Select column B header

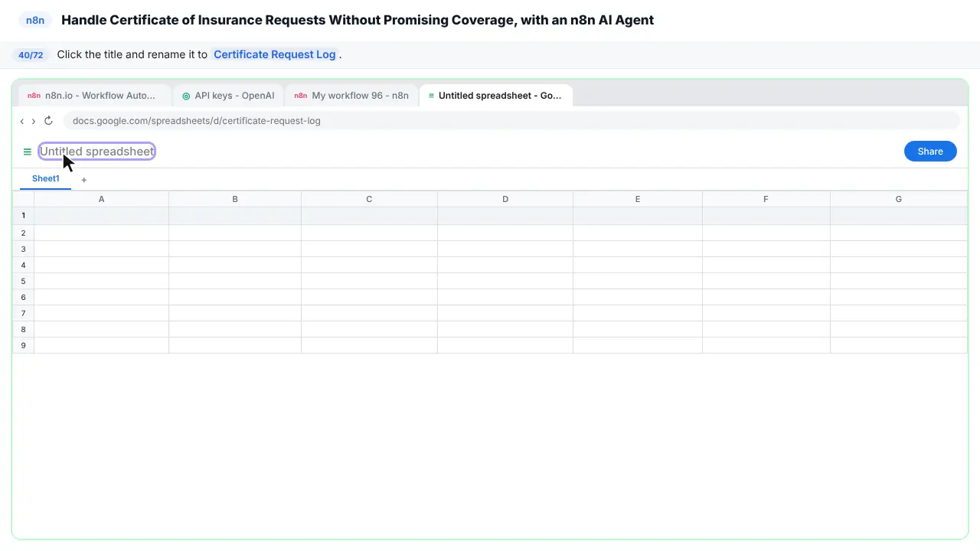(x=235, y=199)
